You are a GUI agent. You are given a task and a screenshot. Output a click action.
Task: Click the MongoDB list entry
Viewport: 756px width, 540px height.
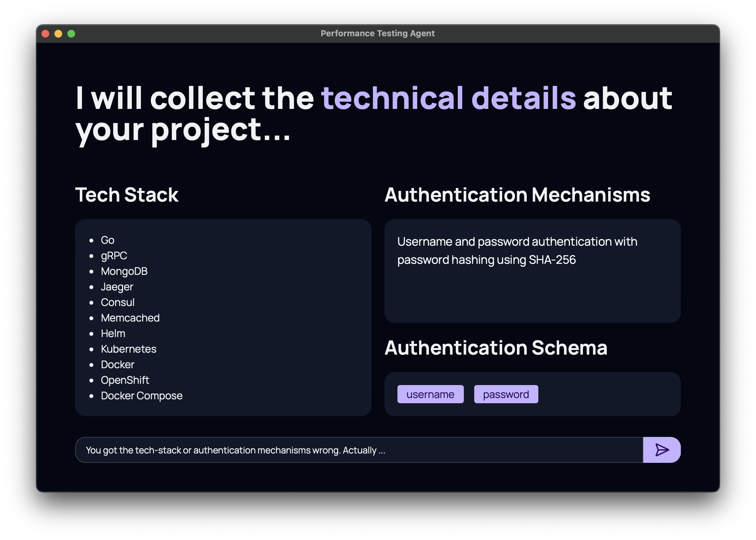(125, 271)
